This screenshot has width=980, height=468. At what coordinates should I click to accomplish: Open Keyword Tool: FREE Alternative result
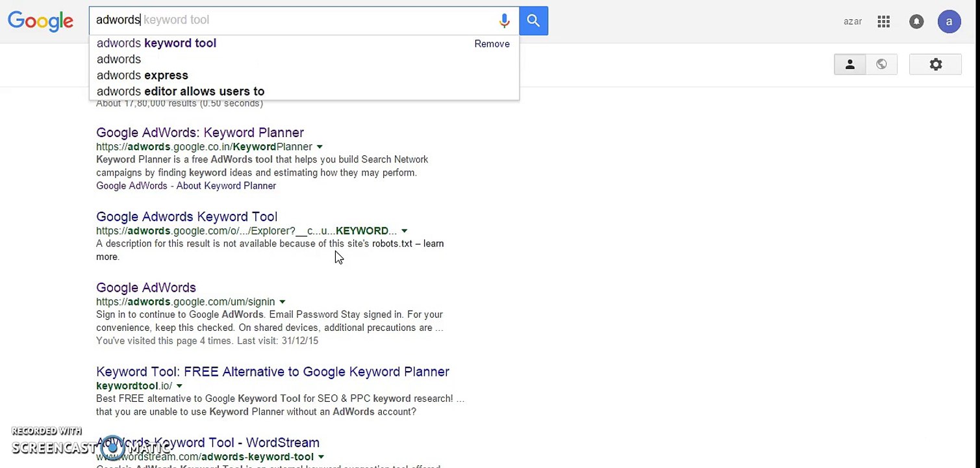coord(273,372)
